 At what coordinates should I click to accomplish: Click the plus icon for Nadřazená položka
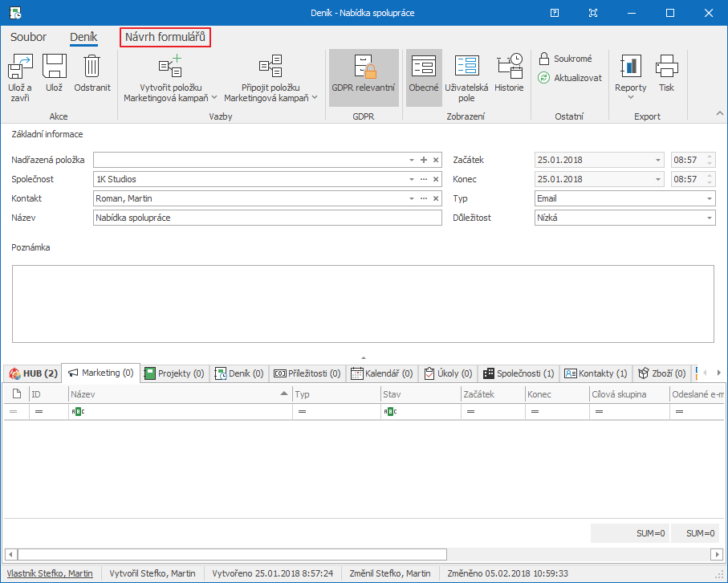pos(424,160)
